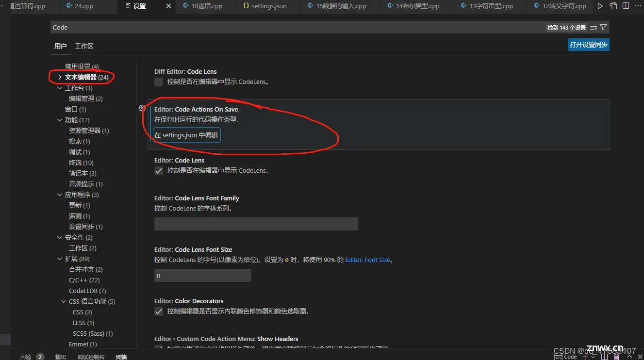644x360 pixels.
Task: Select LESS (1) in the tree
Action: click(x=83, y=323)
